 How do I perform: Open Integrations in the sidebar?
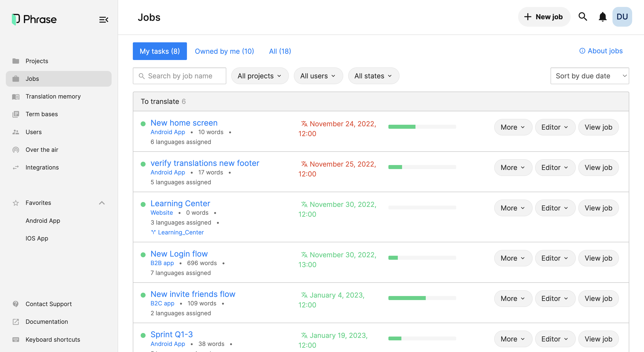tap(42, 167)
